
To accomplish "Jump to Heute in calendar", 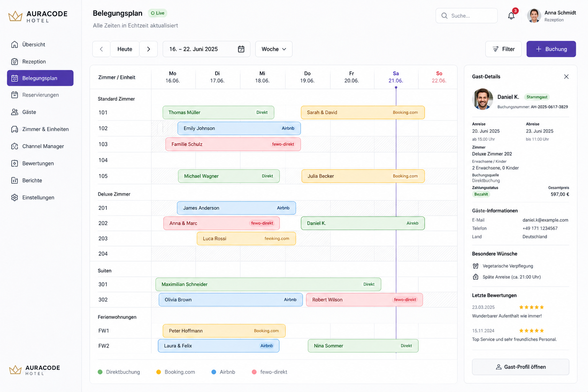I will tap(125, 49).
